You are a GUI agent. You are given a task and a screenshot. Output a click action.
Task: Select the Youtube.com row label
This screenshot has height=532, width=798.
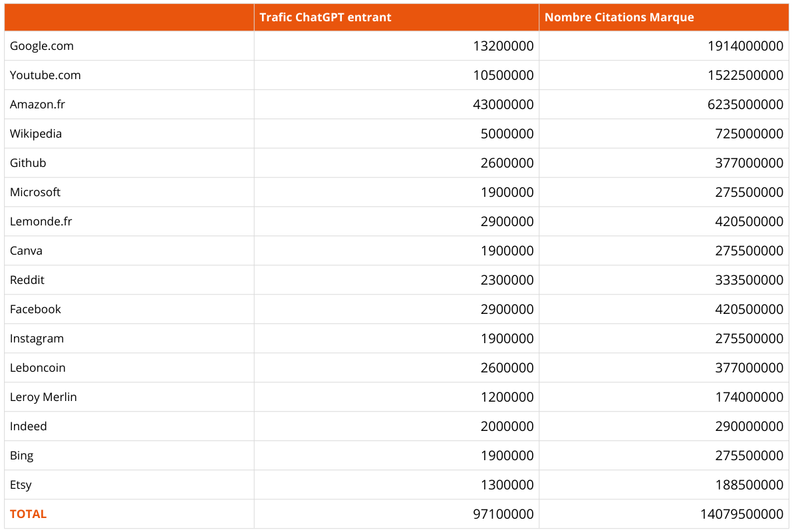(x=45, y=75)
